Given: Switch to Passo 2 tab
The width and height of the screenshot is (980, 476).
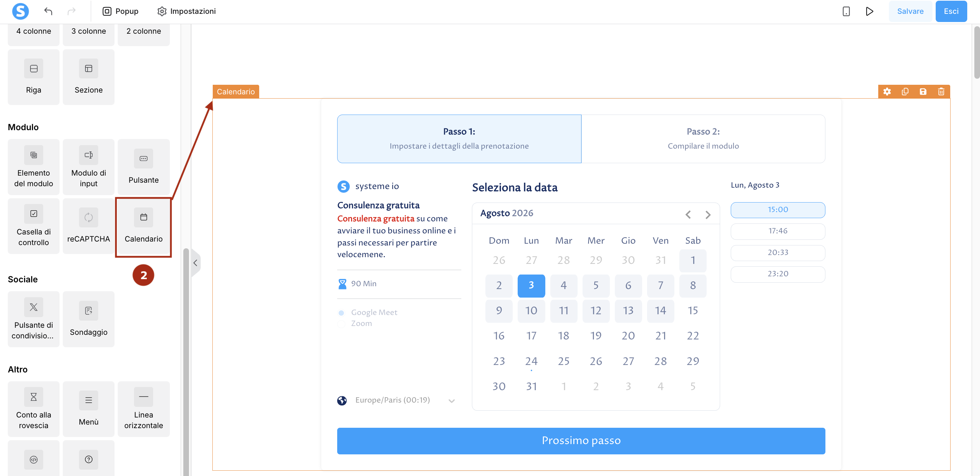Looking at the screenshot, I should 703,138.
